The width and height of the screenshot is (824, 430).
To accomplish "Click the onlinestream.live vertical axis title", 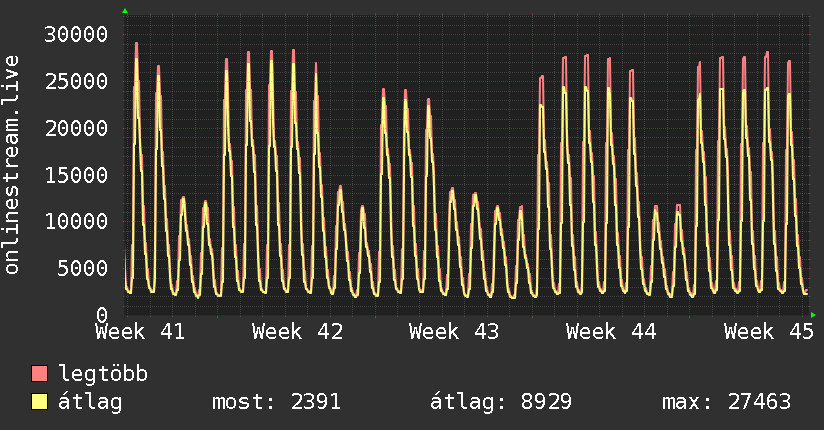I will click(12, 165).
